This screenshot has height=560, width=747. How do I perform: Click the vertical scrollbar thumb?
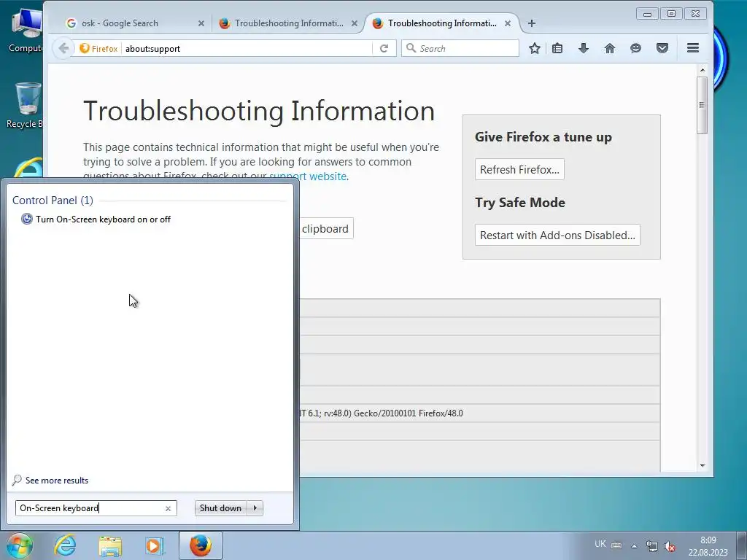[x=703, y=105]
